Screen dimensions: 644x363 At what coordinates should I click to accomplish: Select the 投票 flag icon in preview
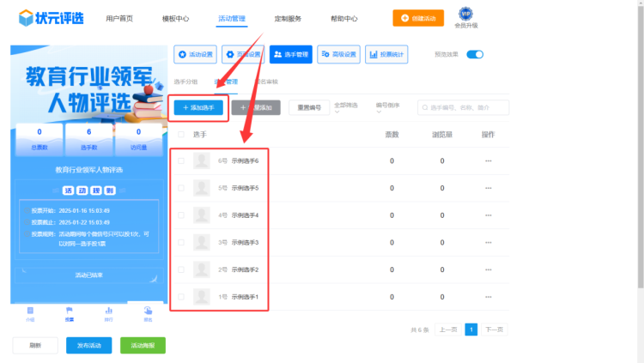point(69,311)
